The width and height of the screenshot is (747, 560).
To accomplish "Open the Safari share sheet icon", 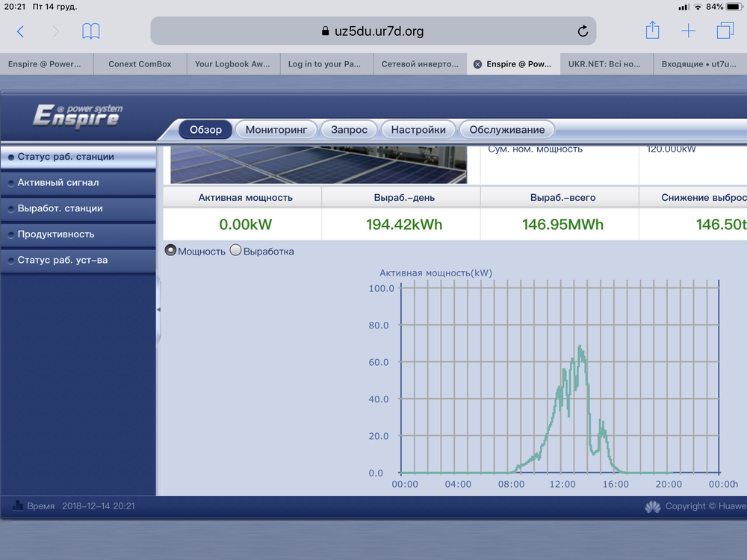I will [x=652, y=31].
